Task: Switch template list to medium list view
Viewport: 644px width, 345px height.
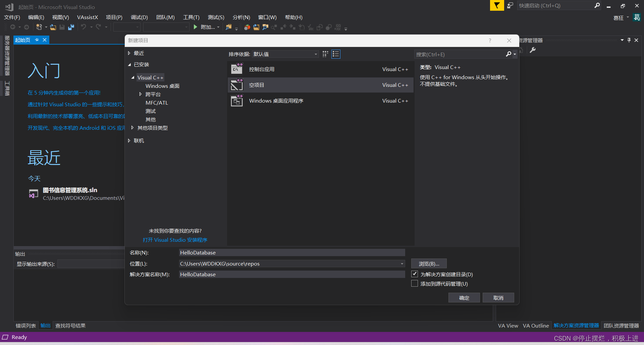Action: [336, 54]
